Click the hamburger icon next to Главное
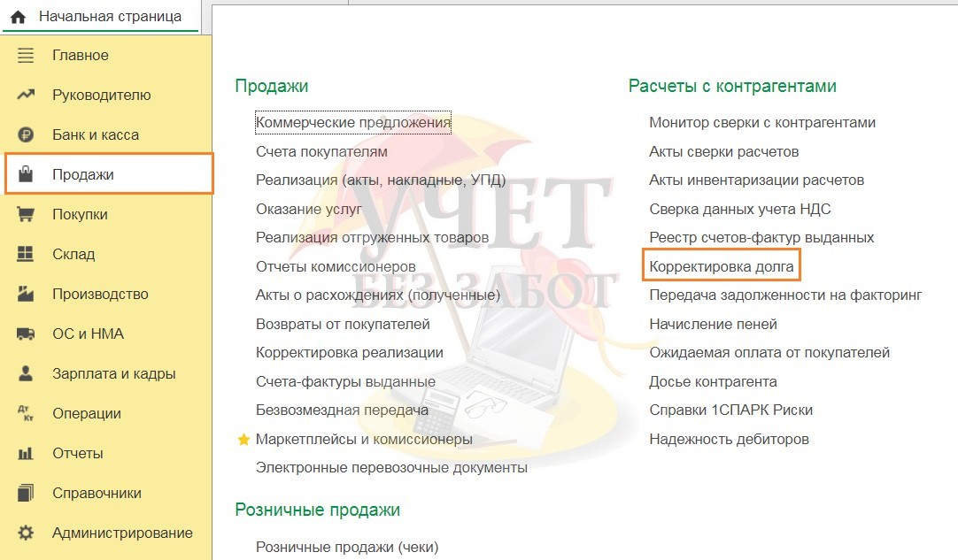 point(26,56)
